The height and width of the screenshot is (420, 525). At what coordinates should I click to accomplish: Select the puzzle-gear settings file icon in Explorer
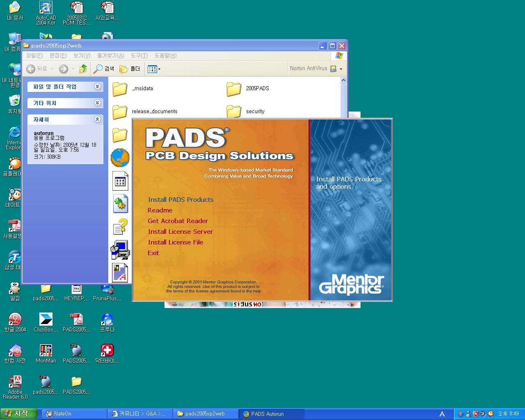point(120,203)
